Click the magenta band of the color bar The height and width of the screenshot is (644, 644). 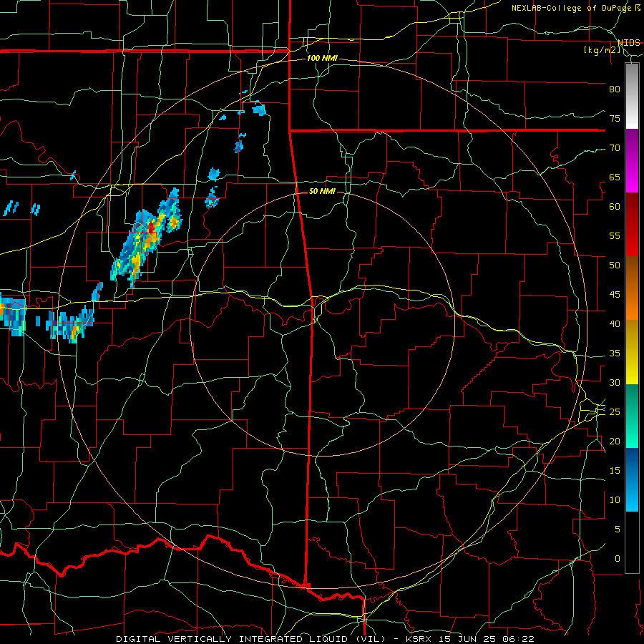click(632, 160)
